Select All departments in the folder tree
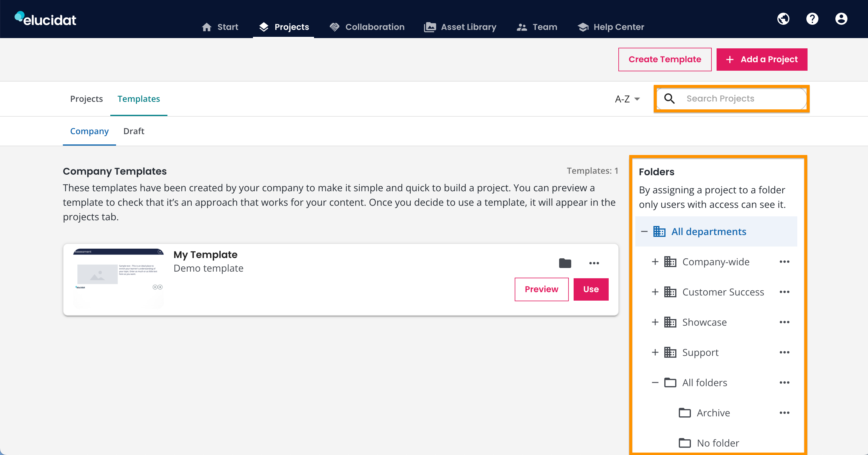This screenshot has height=455, width=868. [716, 232]
